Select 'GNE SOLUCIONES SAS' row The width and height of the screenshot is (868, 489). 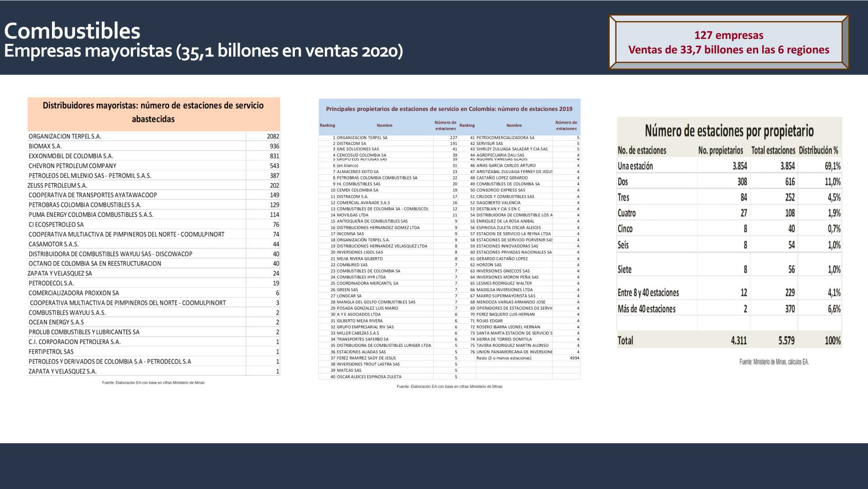coord(389,149)
